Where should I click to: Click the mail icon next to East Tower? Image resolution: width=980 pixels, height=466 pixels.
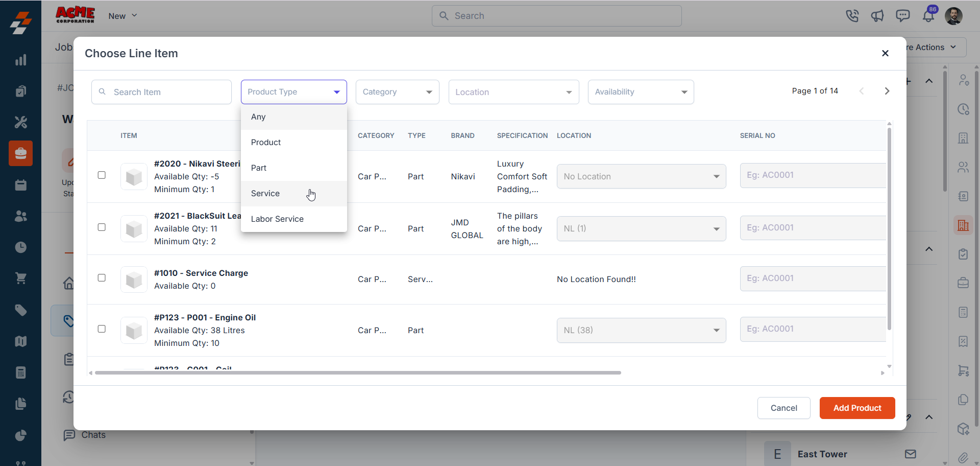[x=911, y=454]
